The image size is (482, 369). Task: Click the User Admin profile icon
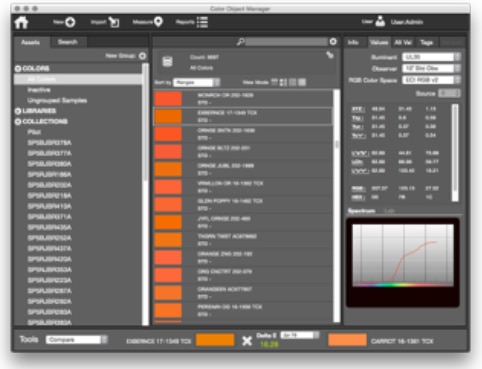click(x=380, y=21)
